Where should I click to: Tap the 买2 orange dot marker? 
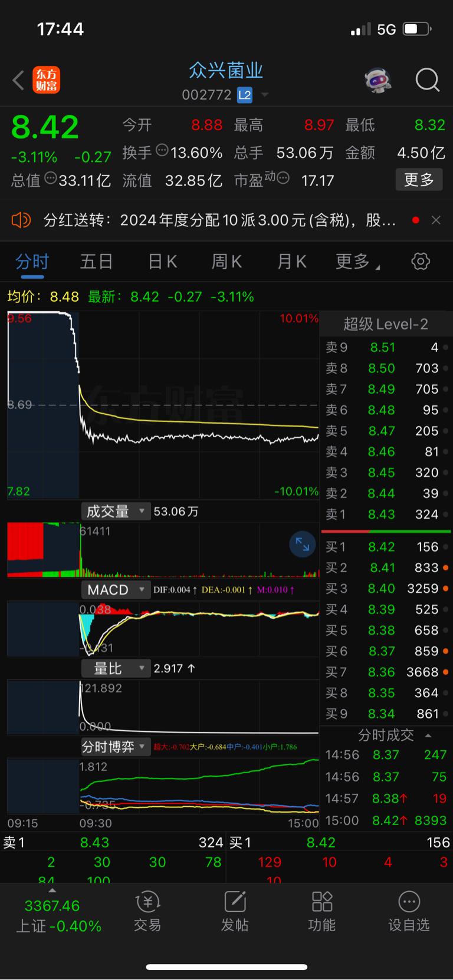(x=445, y=568)
